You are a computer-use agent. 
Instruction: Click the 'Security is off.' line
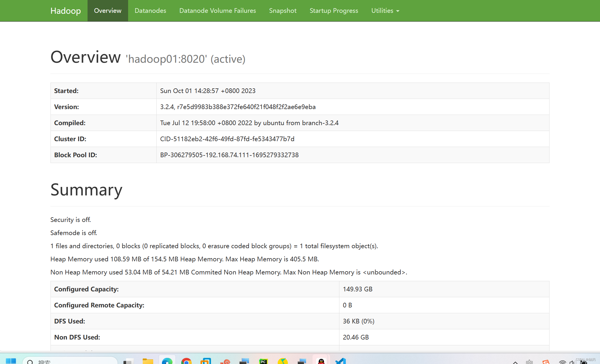coord(71,220)
